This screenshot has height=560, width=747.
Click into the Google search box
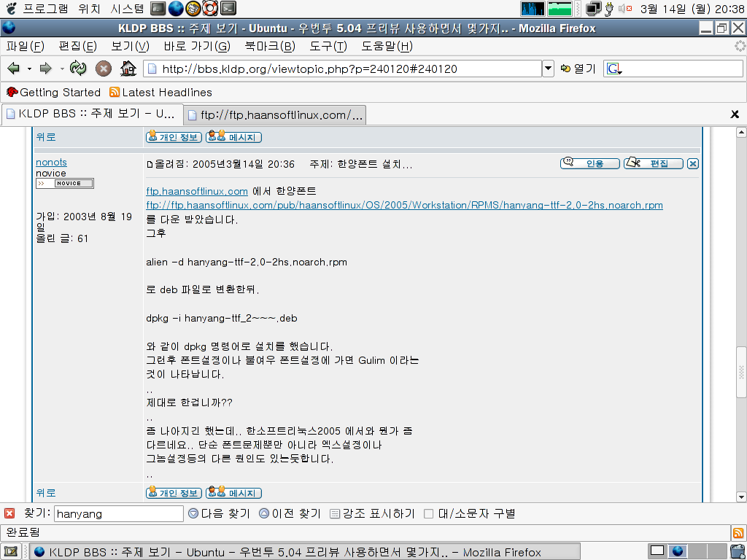tap(682, 69)
